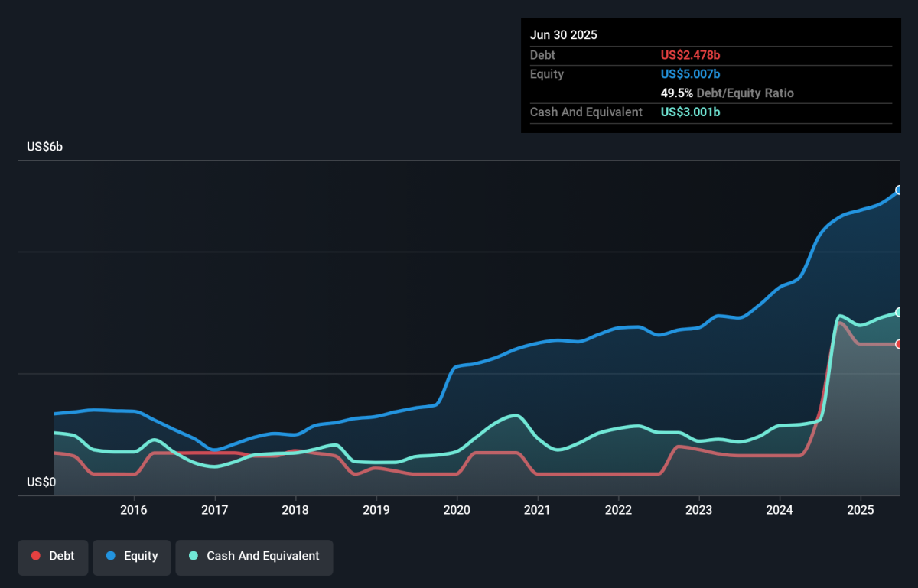Viewport: 918px width, 588px height.
Task: Click the red Debt endpoint marker
Action: pyautogui.click(x=900, y=344)
